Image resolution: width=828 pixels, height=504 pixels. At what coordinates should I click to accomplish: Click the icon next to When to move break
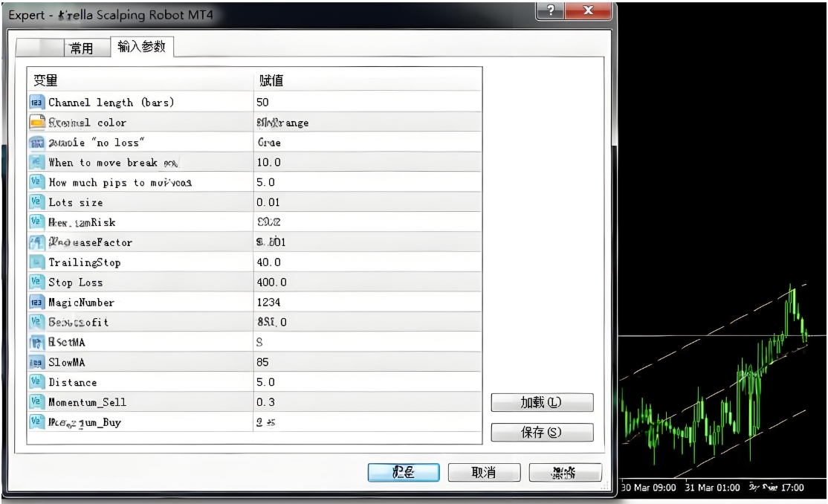point(36,161)
